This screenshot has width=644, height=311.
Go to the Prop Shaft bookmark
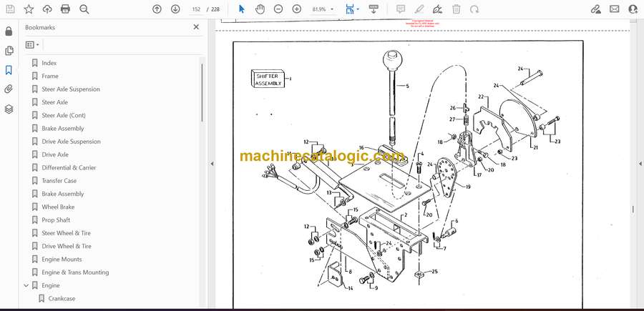click(56, 220)
